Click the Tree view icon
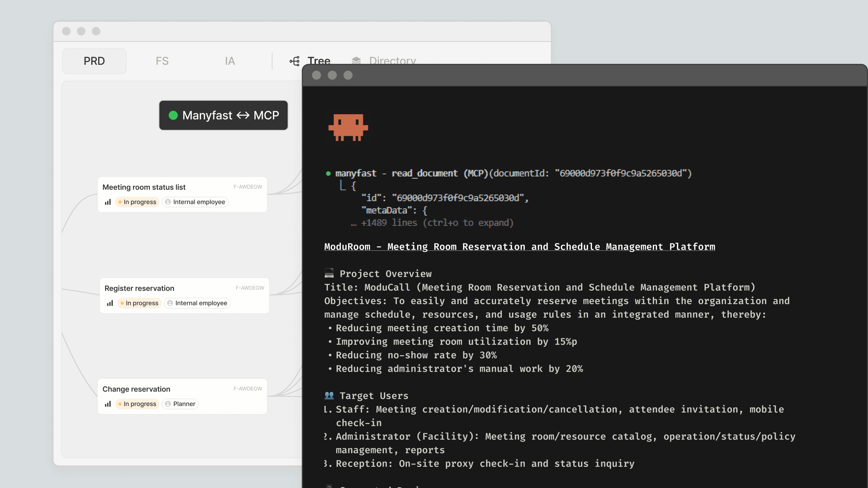Viewport: 868px width, 488px height. pyautogui.click(x=294, y=61)
